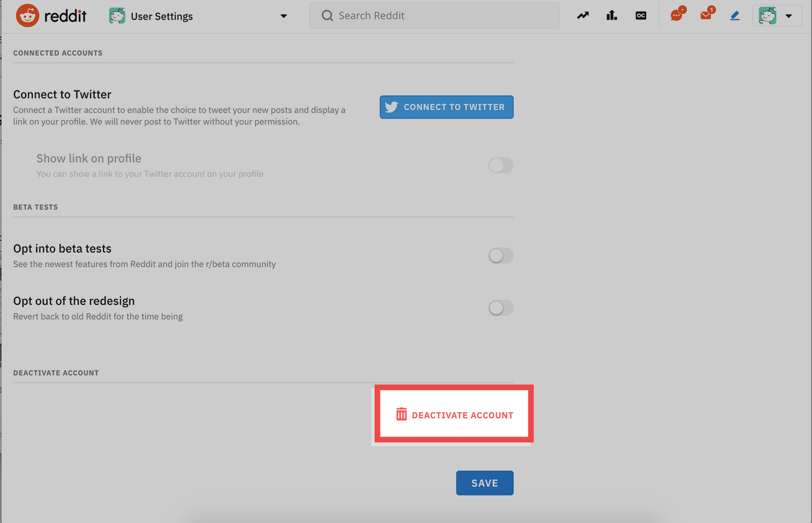Click the Connect to Twitter heading

pyautogui.click(x=62, y=95)
